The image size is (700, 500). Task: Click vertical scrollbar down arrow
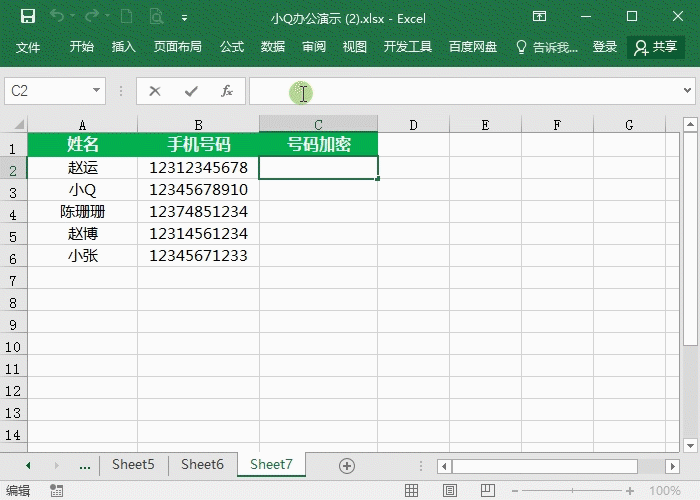[690, 445]
